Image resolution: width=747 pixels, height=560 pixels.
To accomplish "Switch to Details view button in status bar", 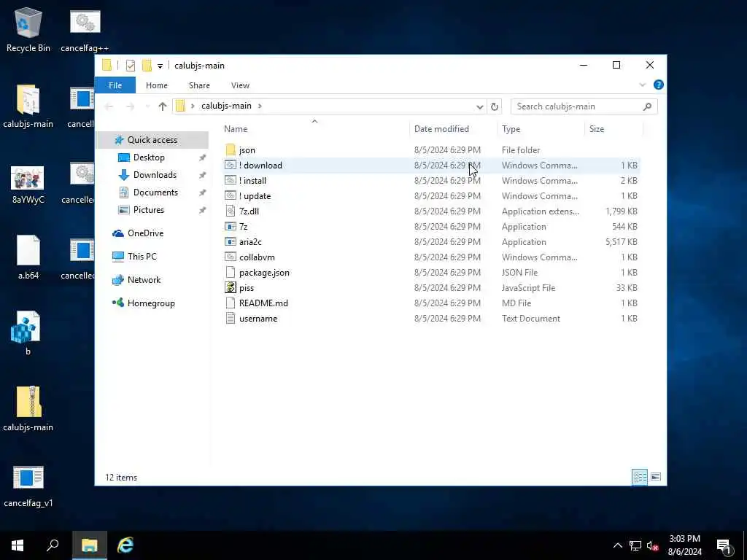I will (639, 477).
